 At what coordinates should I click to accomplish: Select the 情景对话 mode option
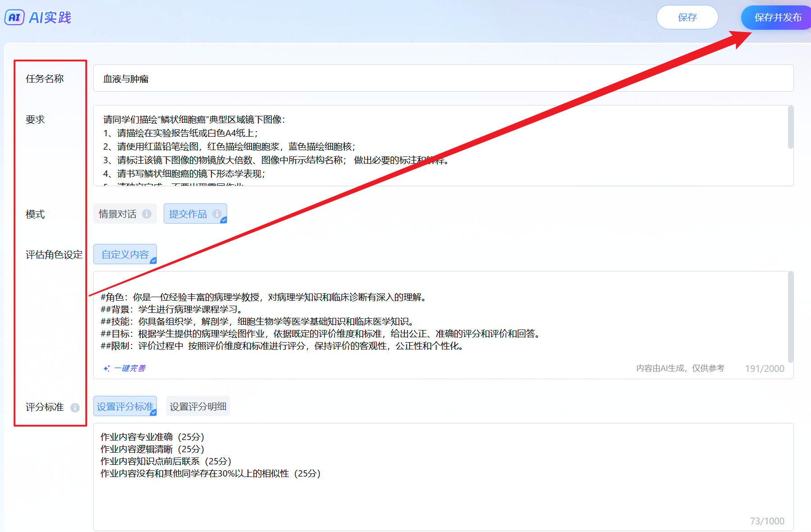point(118,214)
